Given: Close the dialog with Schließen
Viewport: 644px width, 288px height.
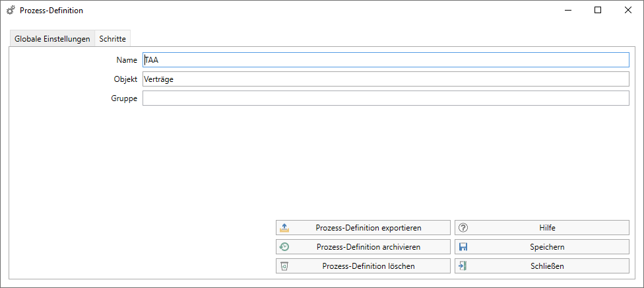Looking at the screenshot, I should [x=542, y=266].
